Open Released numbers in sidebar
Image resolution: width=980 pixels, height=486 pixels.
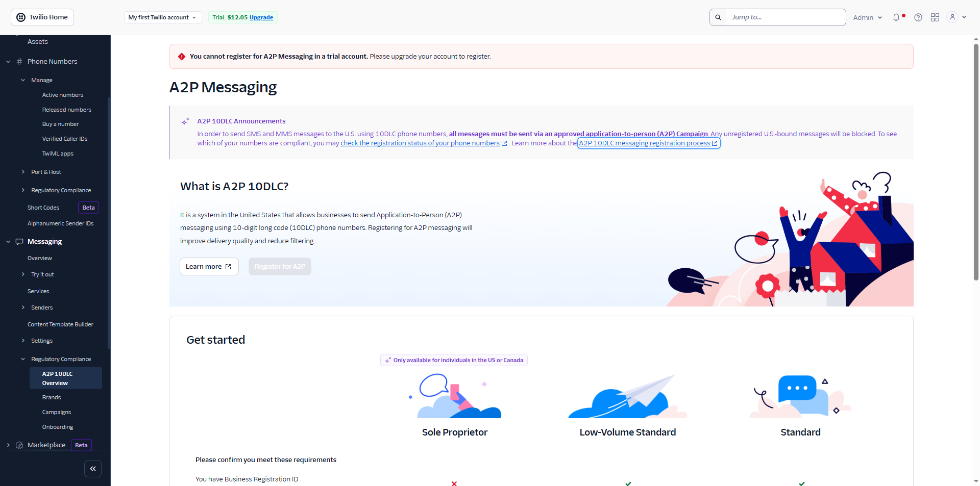click(x=66, y=110)
